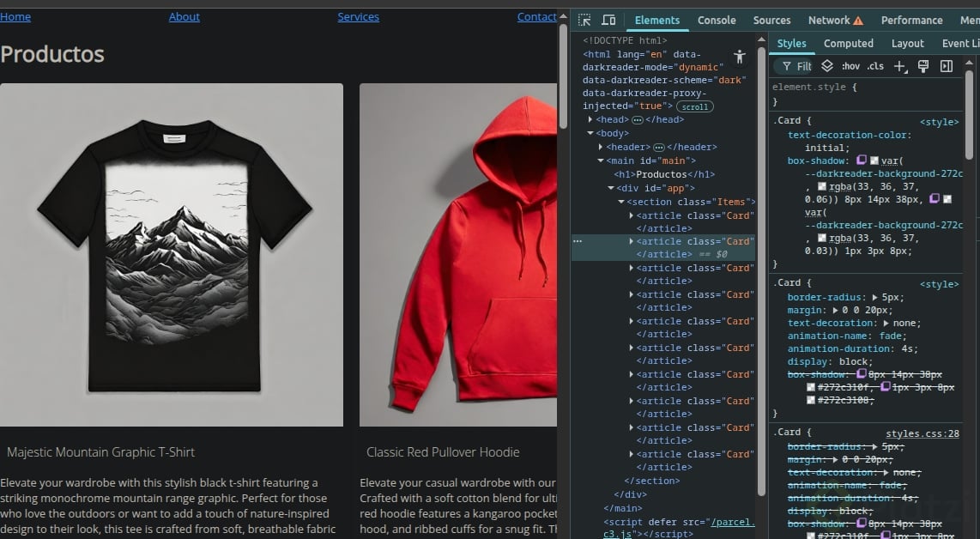
Task: Select the Styles sub-tab
Action: pos(791,43)
